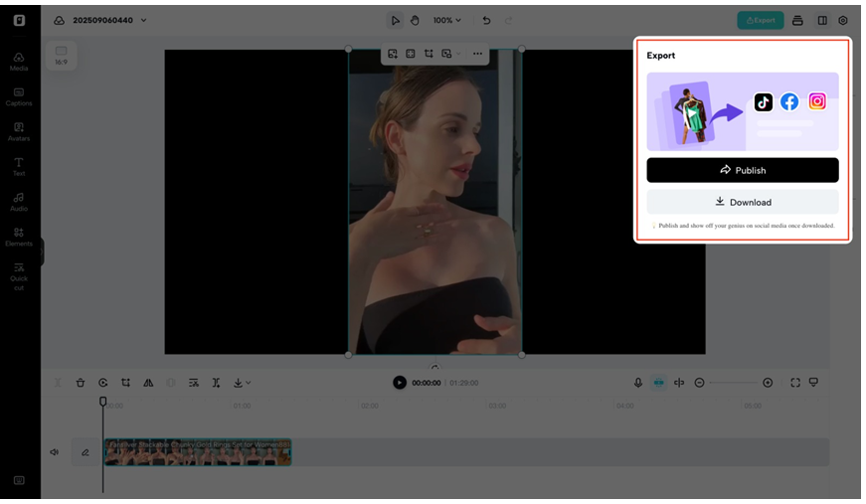Open the Avatars panel
The width and height of the screenshot is (866, 504).
tap(19, 131)
